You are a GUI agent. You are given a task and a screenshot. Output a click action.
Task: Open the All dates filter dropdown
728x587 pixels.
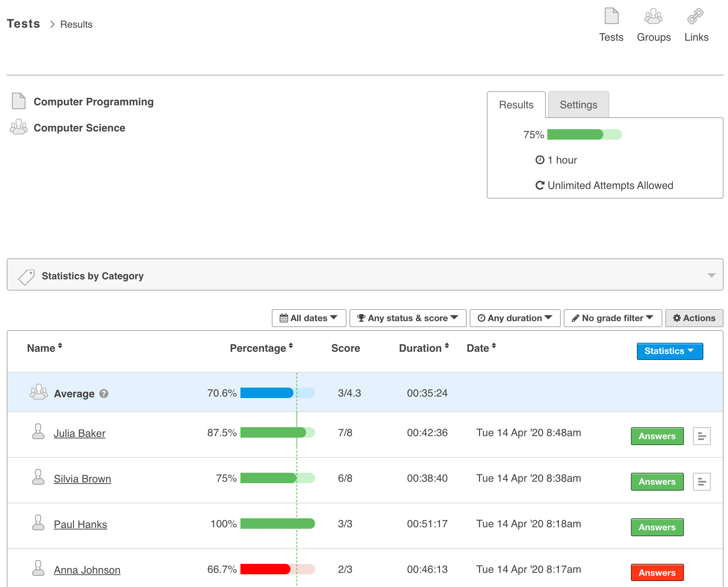tap(309, 318)
